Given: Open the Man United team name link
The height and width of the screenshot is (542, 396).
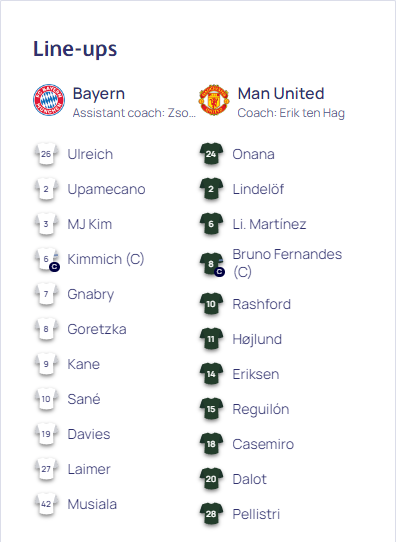Looking at the screenshot, I should click(281, 94).
